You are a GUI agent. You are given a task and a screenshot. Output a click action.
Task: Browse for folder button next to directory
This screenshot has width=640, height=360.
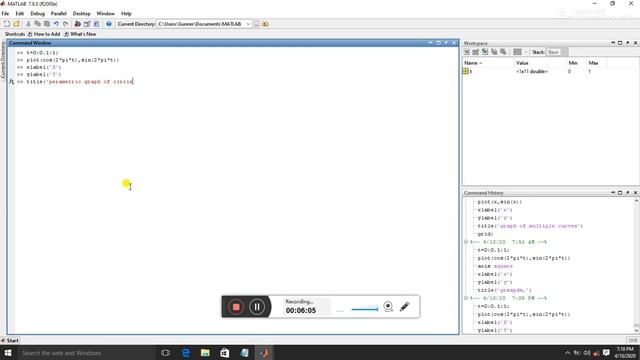coord(256,24)
